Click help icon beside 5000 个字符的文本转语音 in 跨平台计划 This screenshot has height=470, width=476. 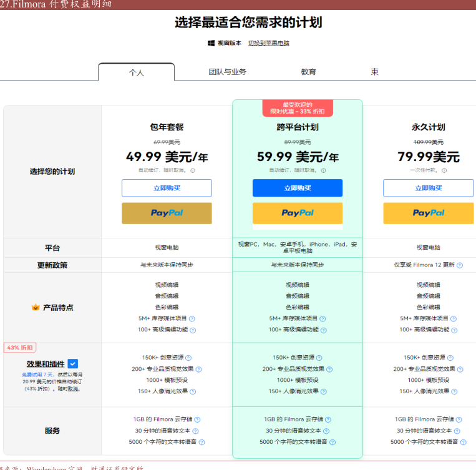coord(333,443)
